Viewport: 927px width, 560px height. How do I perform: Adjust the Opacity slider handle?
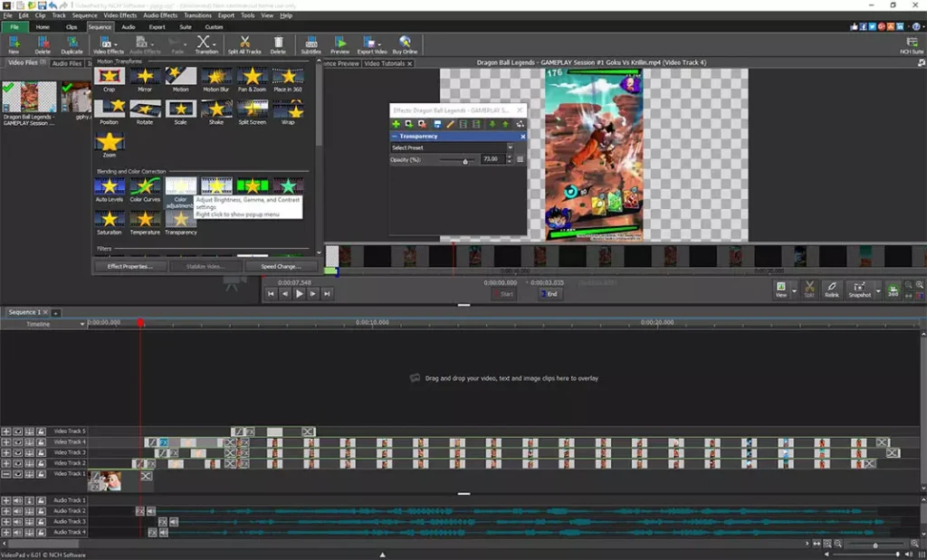point(465,160)
